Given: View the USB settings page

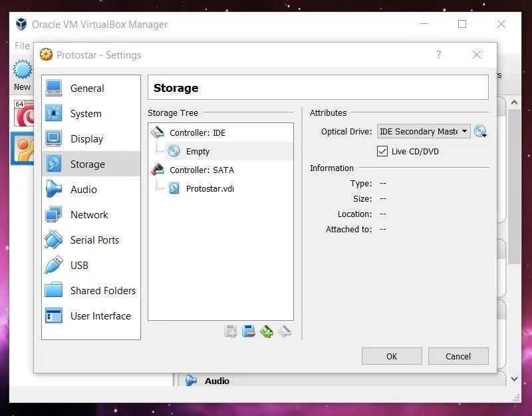Looking at the screenshot, I should [x=91, y=265].
